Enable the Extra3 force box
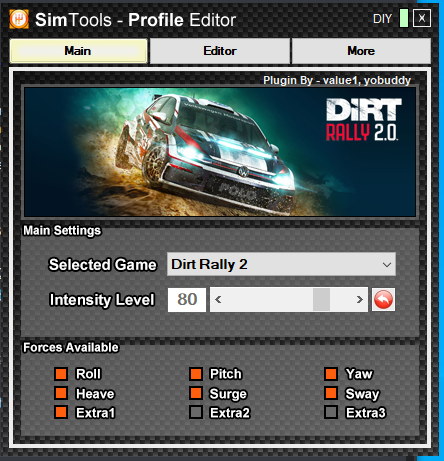The height and width of the screenshot is (461, 444). coord(331,412)
